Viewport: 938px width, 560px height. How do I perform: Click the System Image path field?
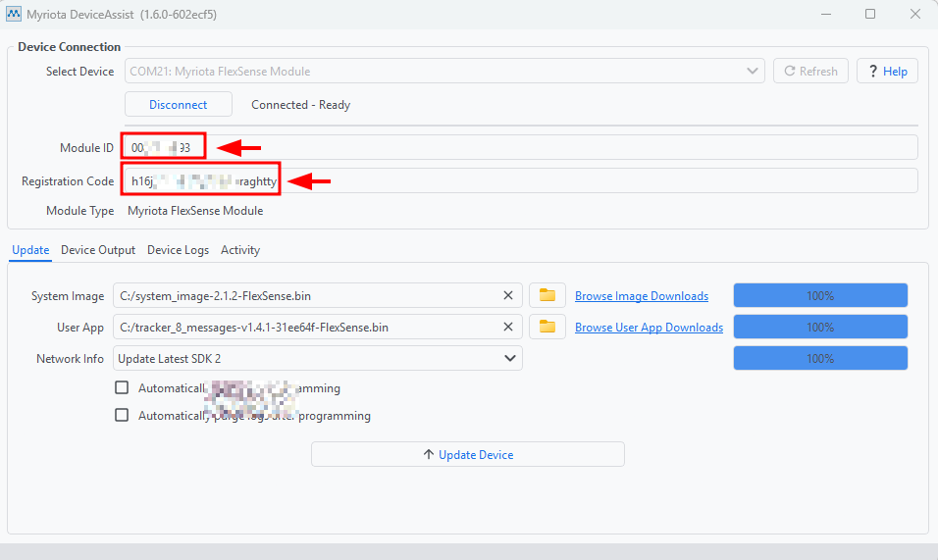point(318,295)
